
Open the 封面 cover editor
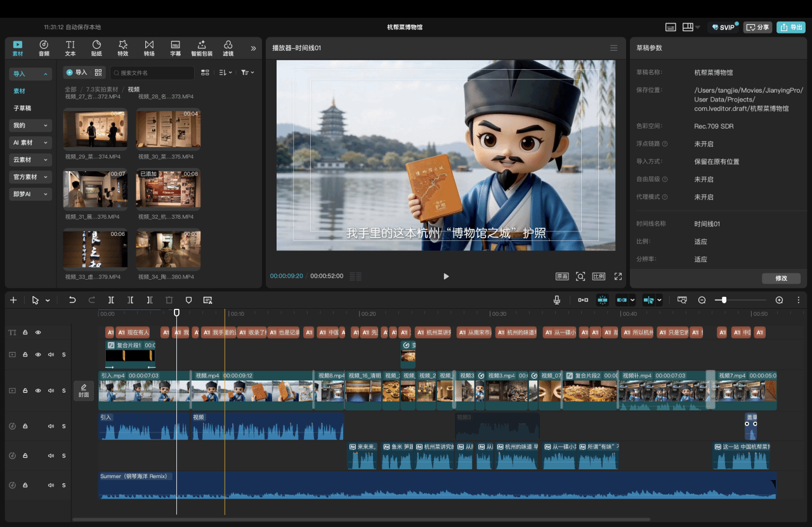point(84,391)
